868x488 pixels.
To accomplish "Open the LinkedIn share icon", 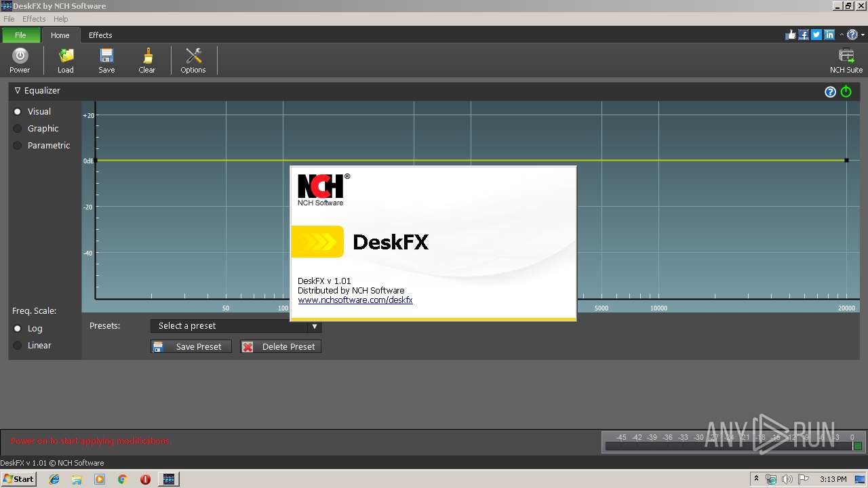I will coord(829,35).
